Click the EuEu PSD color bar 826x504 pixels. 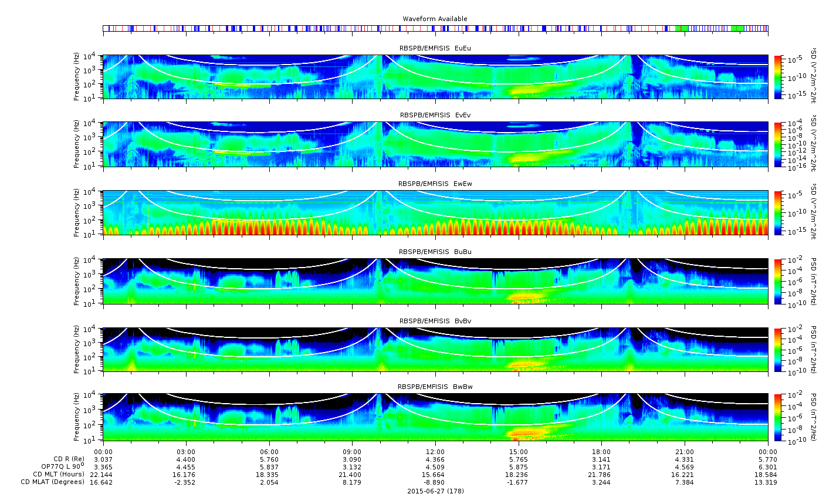point(778,77)
